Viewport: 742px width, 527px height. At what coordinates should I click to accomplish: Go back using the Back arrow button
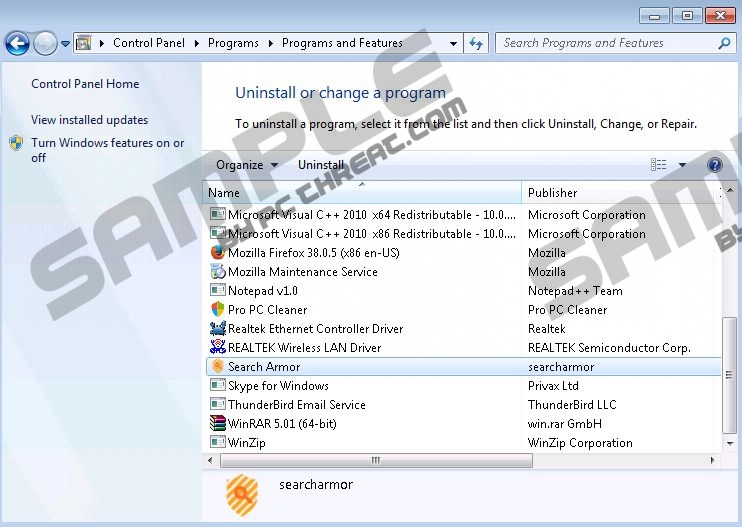17,44
